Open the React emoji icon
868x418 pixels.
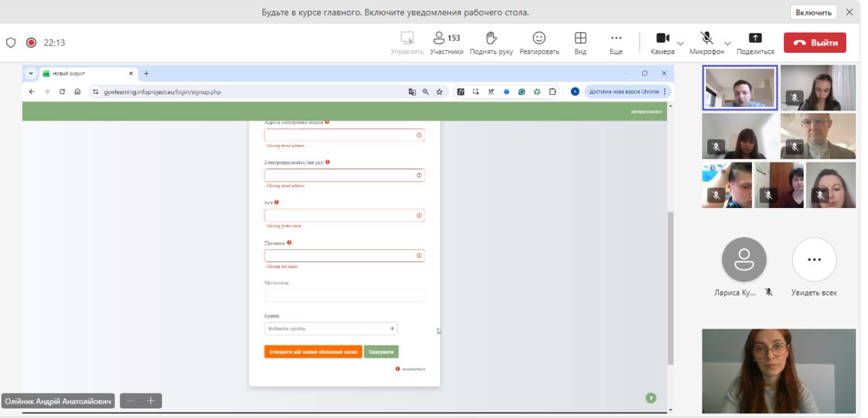click(539, 38)
